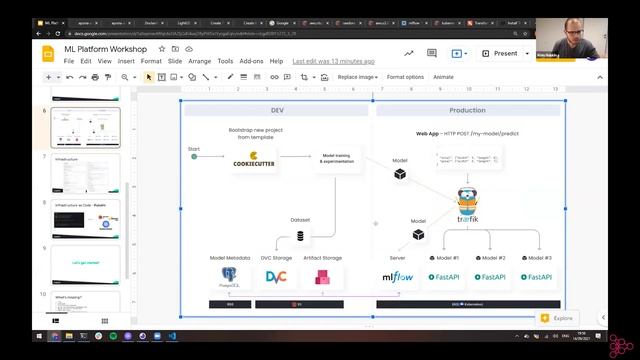
Task: Check the cloud save status icon
Action: tap(189, 49)
